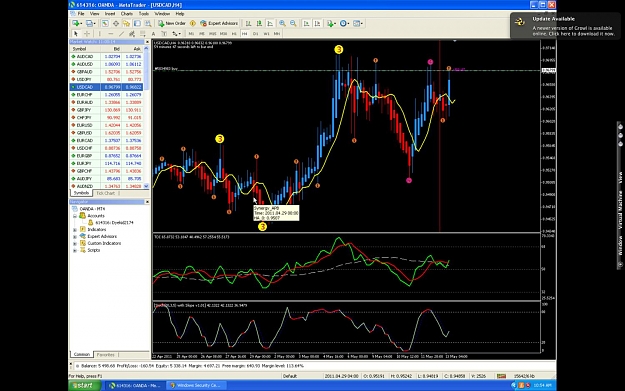
Task: Select the text label tool
Action: 164,34
